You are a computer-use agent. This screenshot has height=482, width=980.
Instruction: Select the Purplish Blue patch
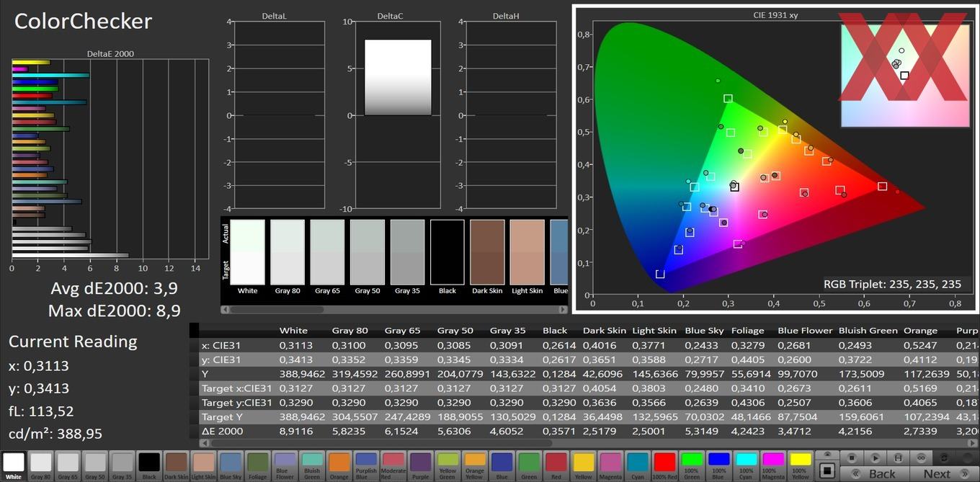(x=366, y=465)
